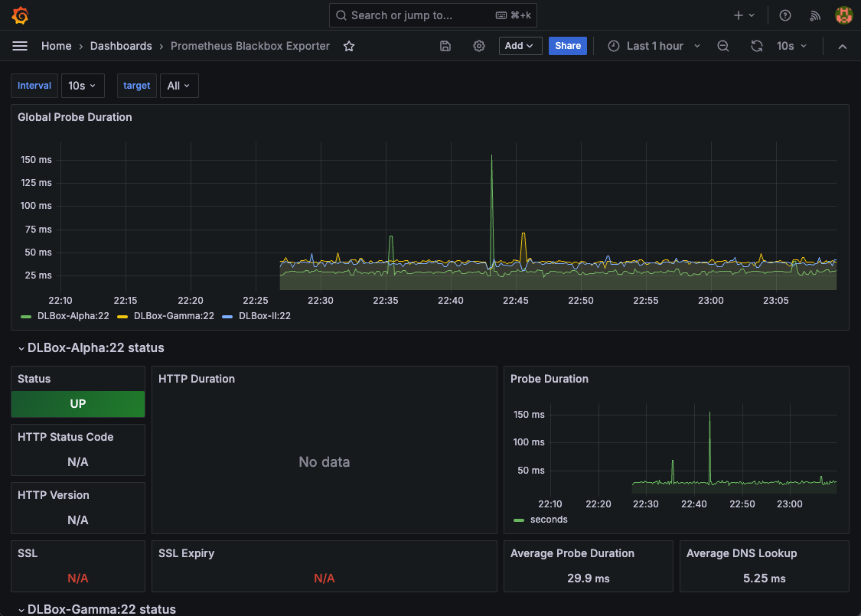Click the Average DNS Lookup panel title
861x616 pixels.
click(742, 553)
